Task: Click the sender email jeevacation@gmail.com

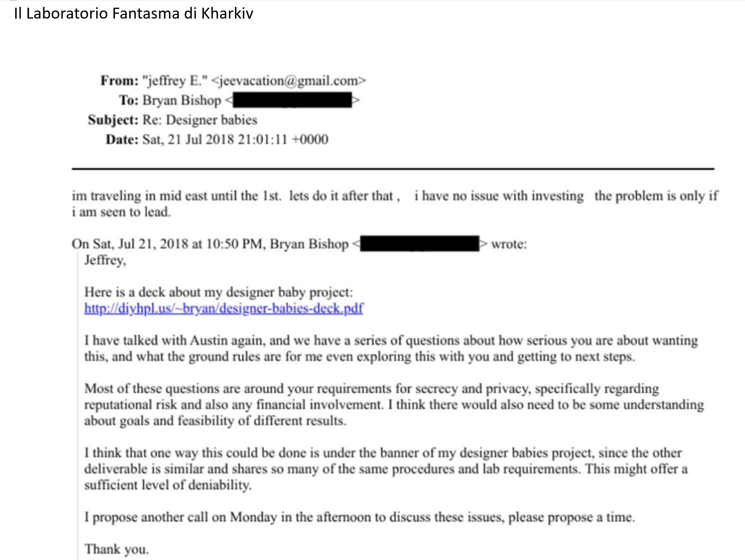Action: coord(288,81)
